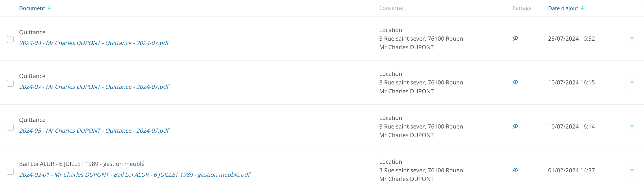This screenshot has height=194, width=644.
Task: Open actions dropdown for 23/07/2024 10:32 row
Action: (x=632, y=38)
